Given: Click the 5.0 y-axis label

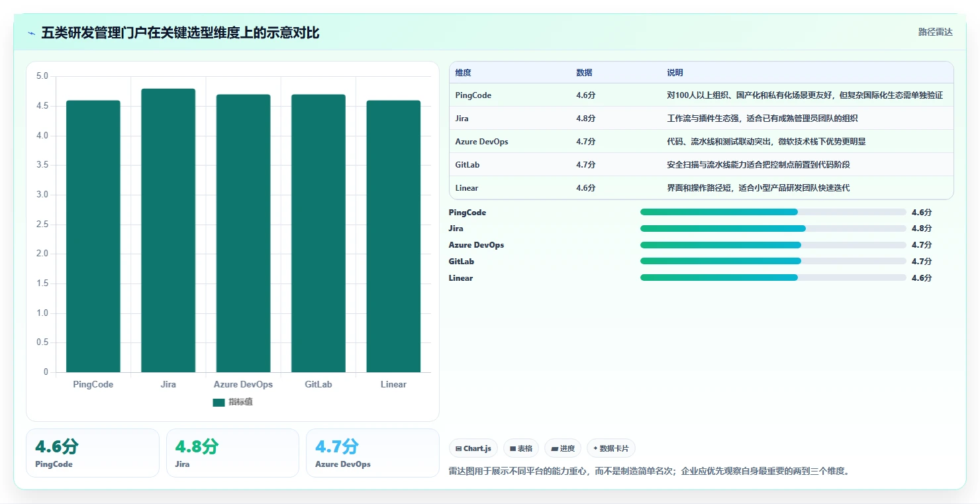Looking at the screenshot, I should point(42,76).
